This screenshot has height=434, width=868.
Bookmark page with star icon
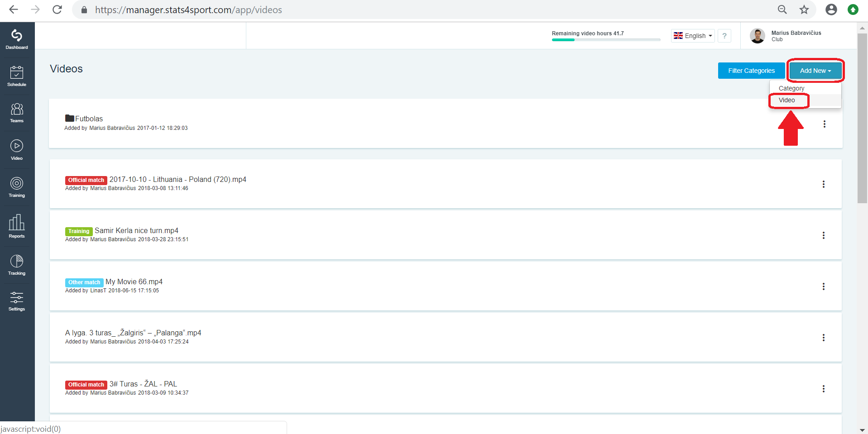[x=804, y=10]
